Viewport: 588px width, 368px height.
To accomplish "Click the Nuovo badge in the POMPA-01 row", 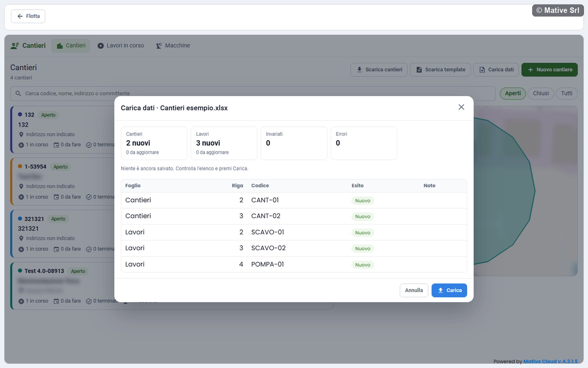I will [x=363, y=265].
